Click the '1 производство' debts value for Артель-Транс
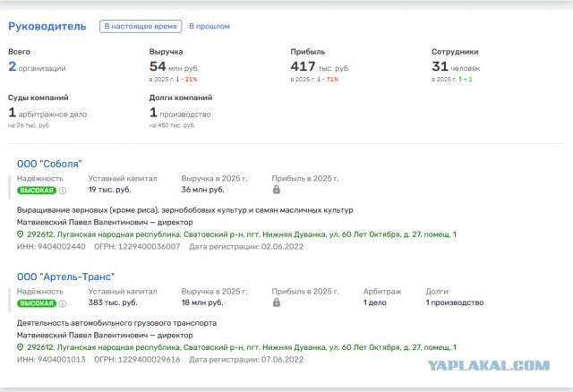This screenshot has height=392, width=573. (455, 303)
